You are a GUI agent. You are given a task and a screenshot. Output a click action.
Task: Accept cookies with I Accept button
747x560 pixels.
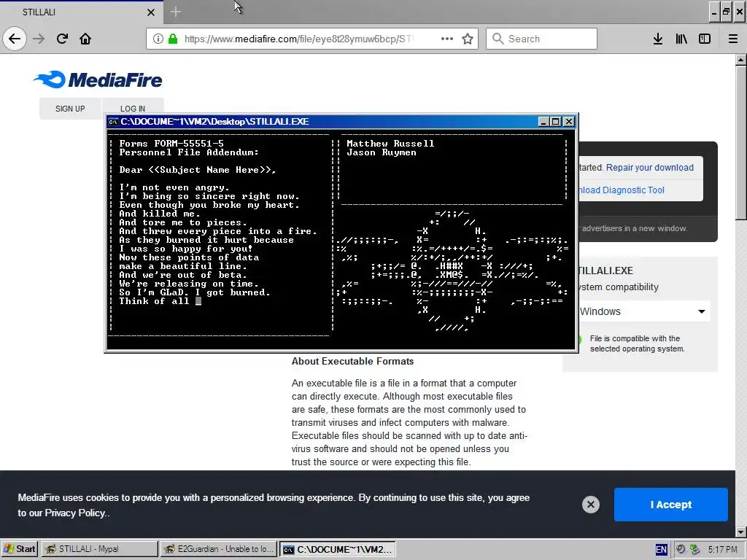click(x=671, y=505)
